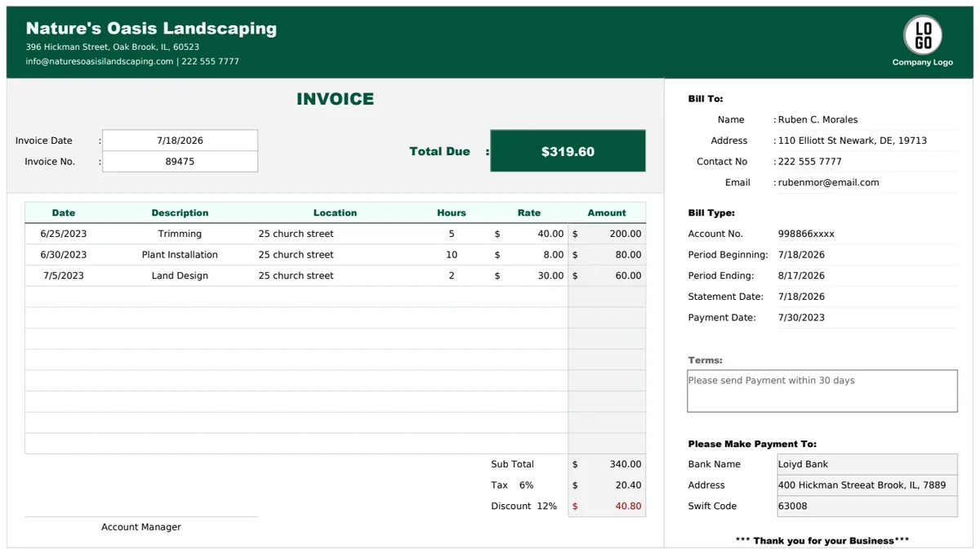Click the Bill Type: heading
Image resolution: width=980 pixels, height=554 pixels.
pos(711,212)
